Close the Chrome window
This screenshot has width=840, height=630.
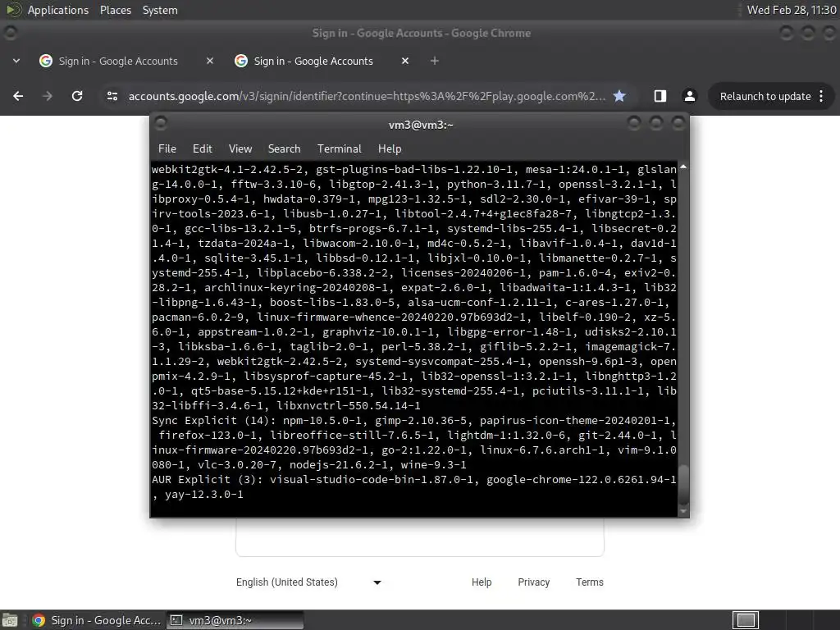(x=829, y=33)
